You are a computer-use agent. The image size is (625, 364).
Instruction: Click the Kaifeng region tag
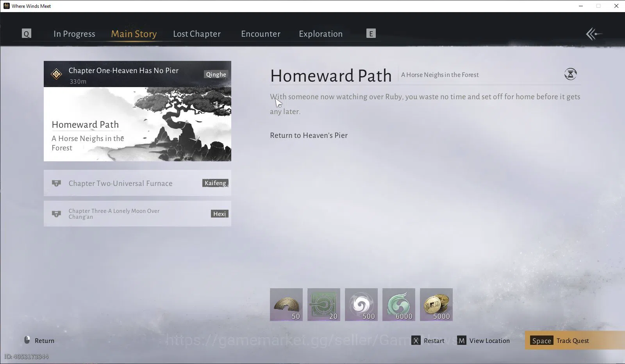(215, 183)
